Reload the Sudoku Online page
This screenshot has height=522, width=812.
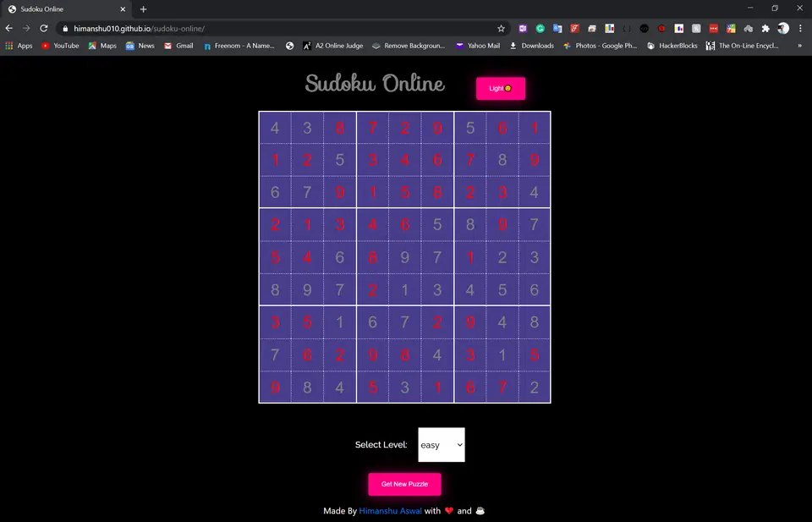point(44,29)
